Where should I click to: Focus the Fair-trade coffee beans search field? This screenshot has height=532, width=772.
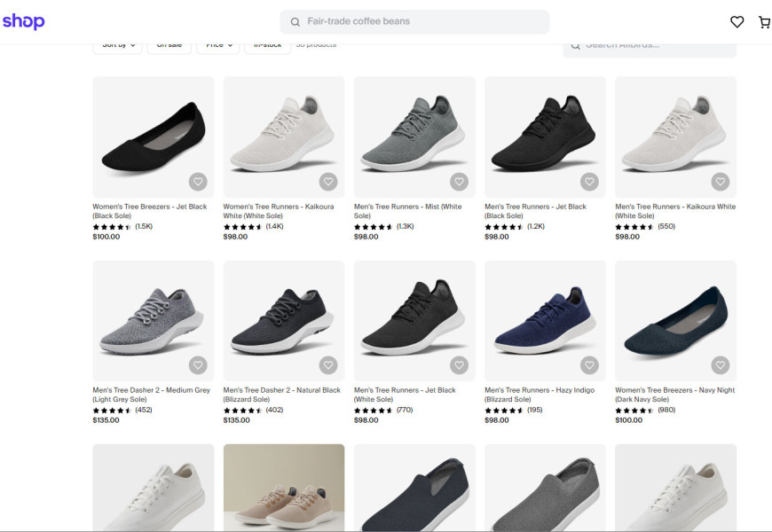coord(414,21)
